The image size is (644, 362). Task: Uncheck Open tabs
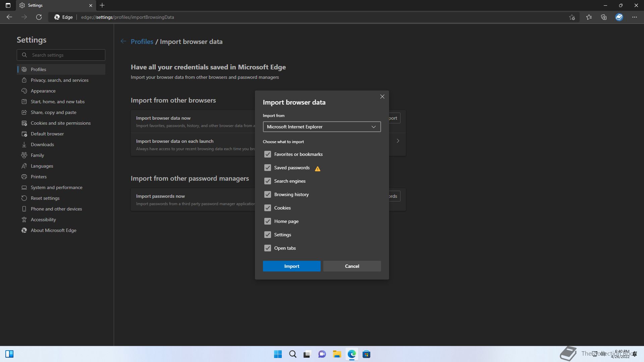pos(267,248)
